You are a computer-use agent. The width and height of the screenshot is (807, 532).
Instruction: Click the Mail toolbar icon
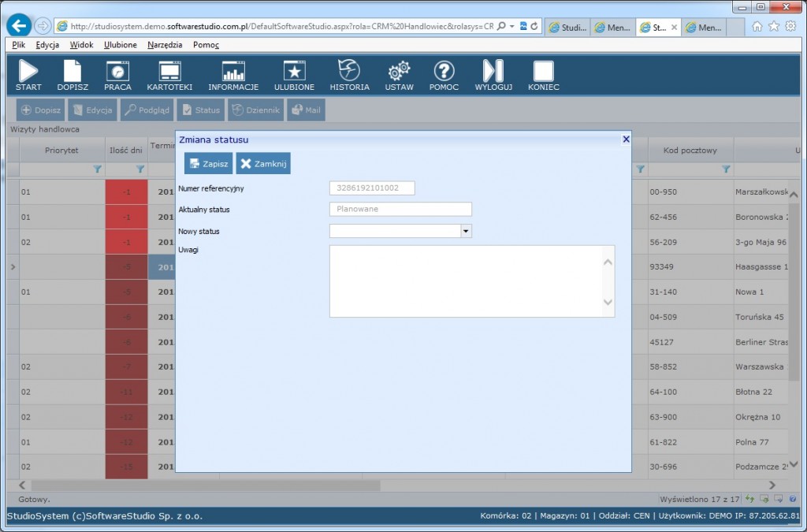(x=304, y=110)
